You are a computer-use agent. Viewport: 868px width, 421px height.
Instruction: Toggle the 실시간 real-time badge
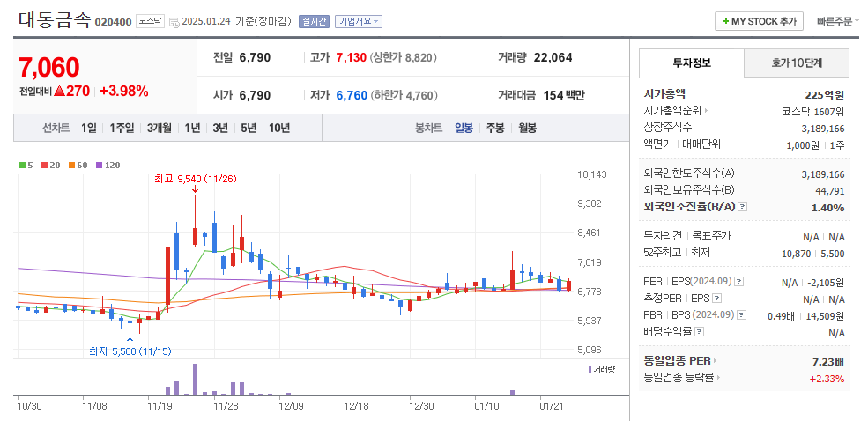(x=314, y=21)
